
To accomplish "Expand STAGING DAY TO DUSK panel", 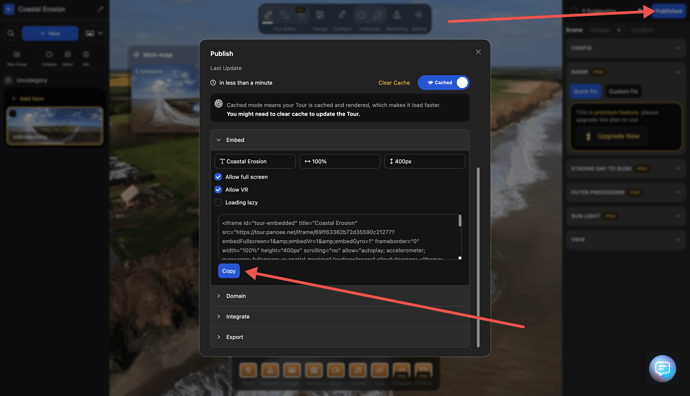I will click(625, 169).
